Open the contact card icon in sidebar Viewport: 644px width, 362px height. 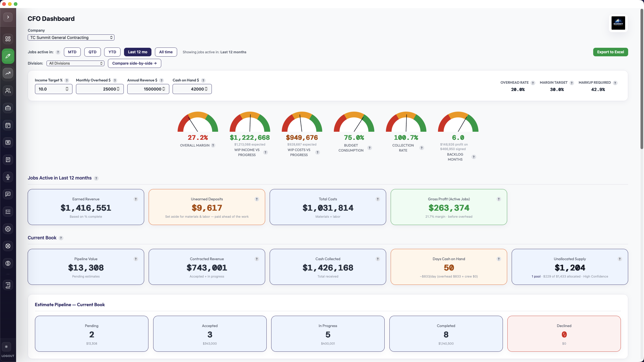8,143
